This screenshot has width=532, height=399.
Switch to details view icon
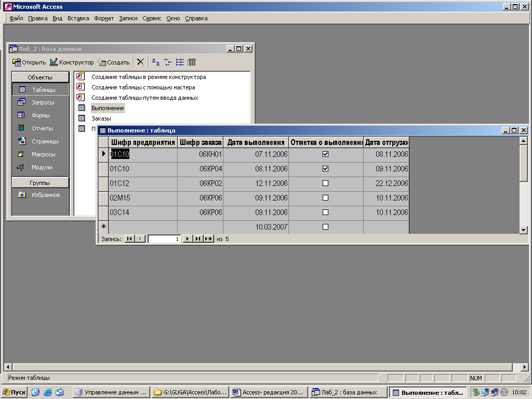click(192, 62)
